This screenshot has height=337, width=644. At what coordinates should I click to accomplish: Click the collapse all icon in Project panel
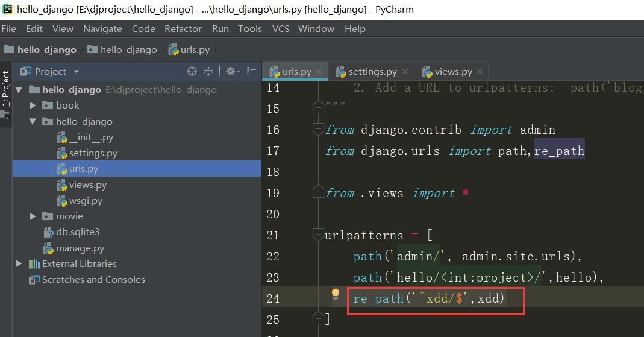208,71
